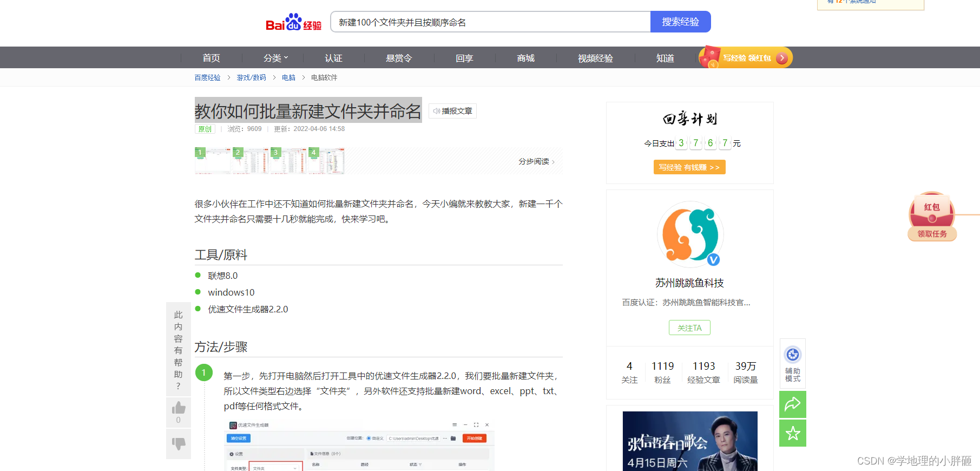Click the 分步阅读 step-reading link
Screen dimensions: 980x471
(536, 161)
